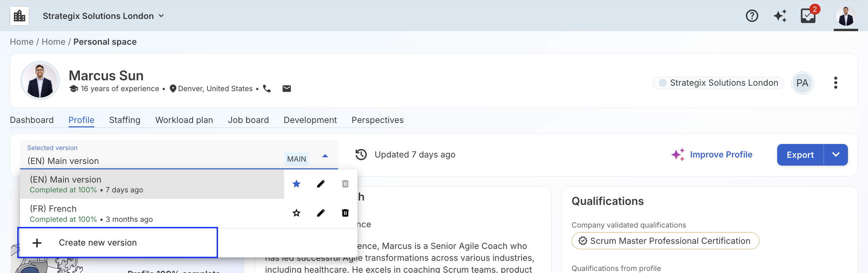Open the tasks inbox with notification badge
868x273 pixels.
pos(808,16)
